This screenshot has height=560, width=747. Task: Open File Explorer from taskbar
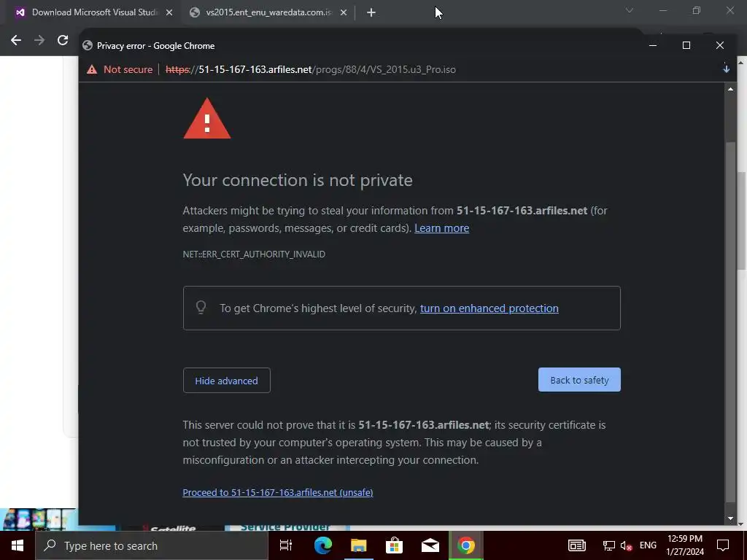coord(358,545)
